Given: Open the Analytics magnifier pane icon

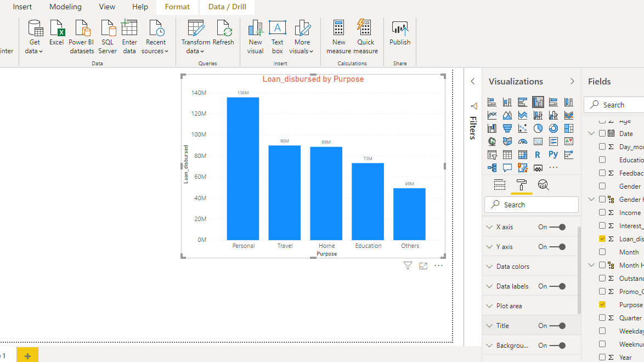Looking at the screenshot, I should 543,185.
